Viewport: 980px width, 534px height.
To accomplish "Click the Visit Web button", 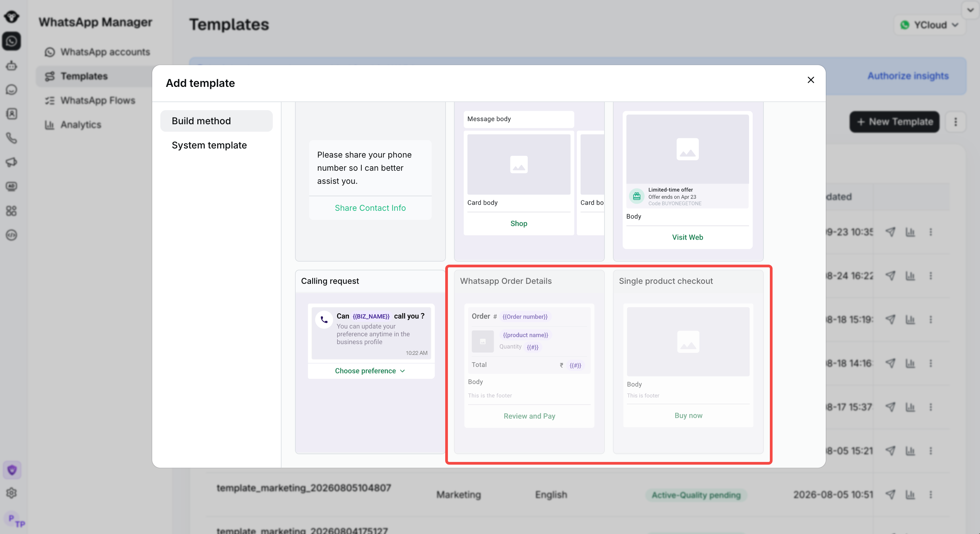I will tap(687, 237).
